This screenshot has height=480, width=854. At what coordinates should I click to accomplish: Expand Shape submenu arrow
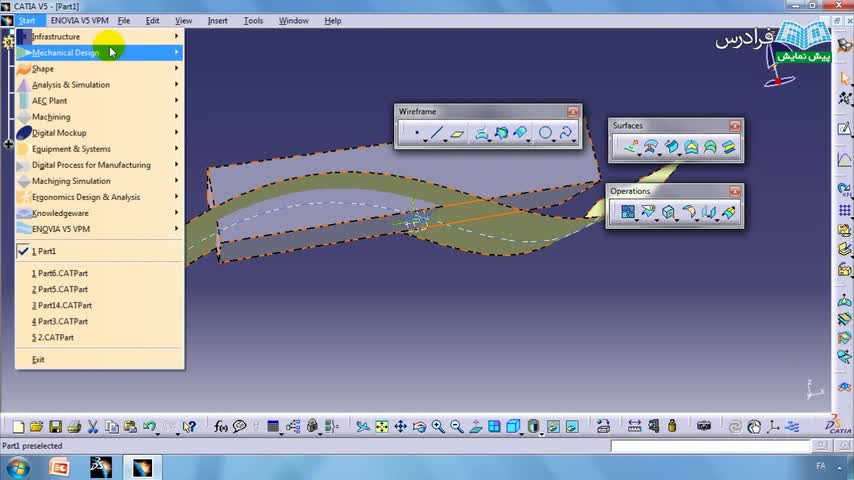pyautogui.click(x=176, y=68)
